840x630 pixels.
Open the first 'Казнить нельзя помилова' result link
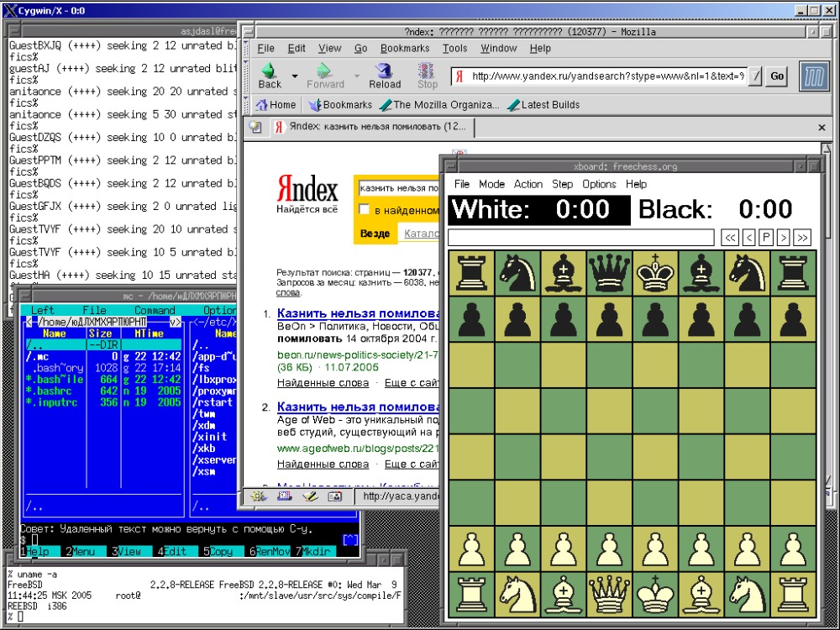click(359, 313)
